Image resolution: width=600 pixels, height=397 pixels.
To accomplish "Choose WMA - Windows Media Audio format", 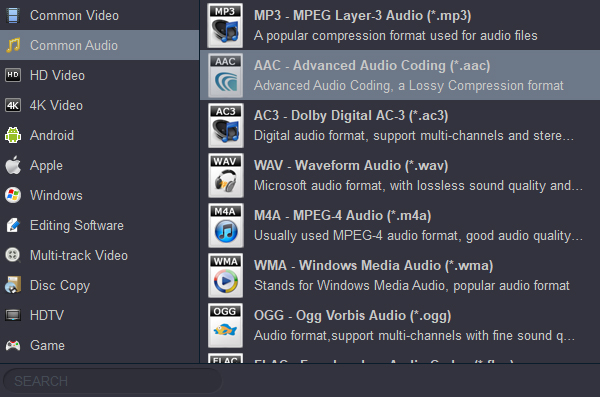I will click(400, 275).
